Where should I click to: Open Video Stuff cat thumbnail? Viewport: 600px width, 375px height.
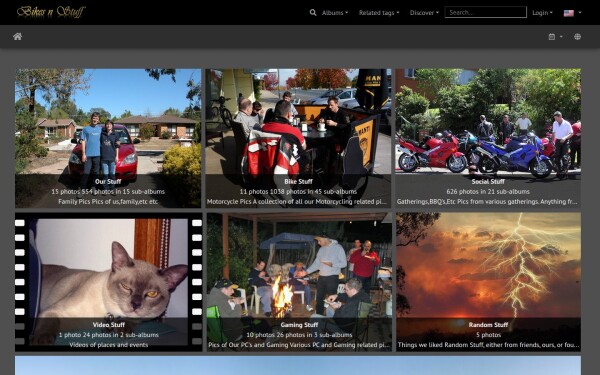pyautogui.click(x=108, y=282)
